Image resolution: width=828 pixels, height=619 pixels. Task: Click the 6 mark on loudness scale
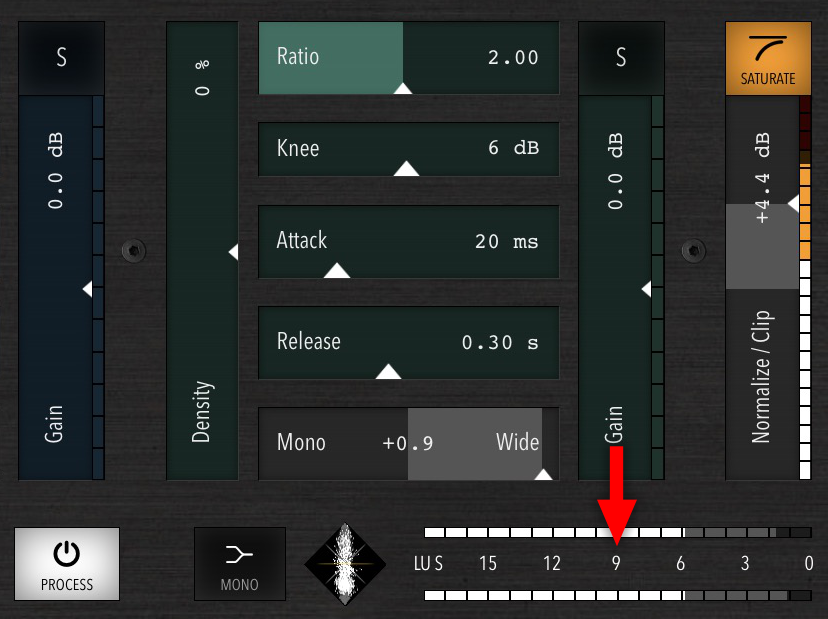681,564
